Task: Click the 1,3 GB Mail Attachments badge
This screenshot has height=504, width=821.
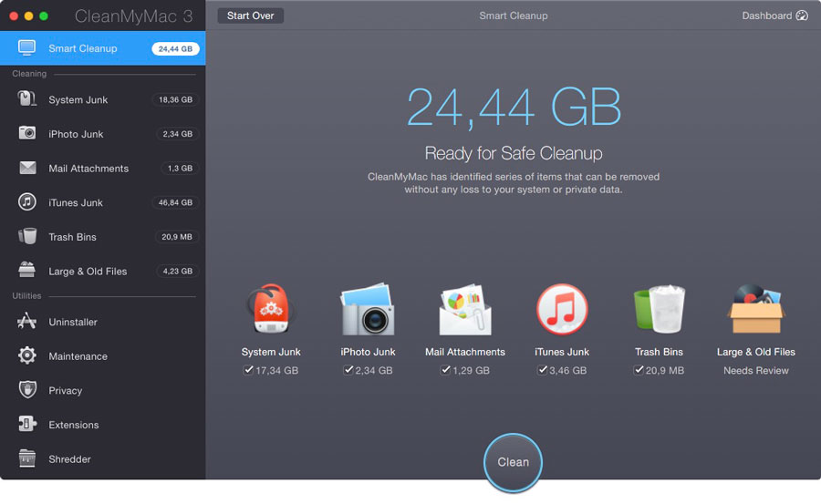Action: 180,168
